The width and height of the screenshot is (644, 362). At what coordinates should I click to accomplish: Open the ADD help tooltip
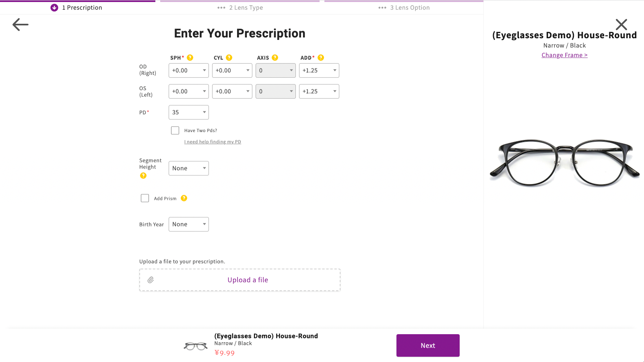tap(320, 57)
